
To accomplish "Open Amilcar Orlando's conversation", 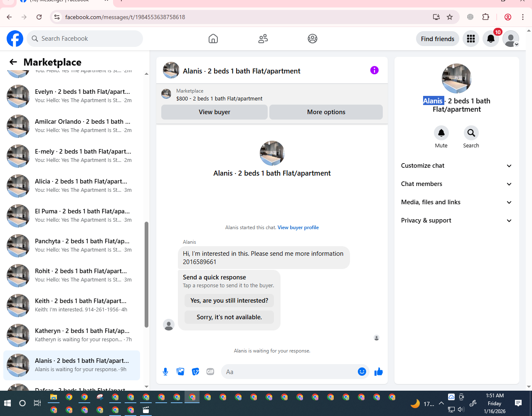I will pyautogui.click(x=71, y=126).
